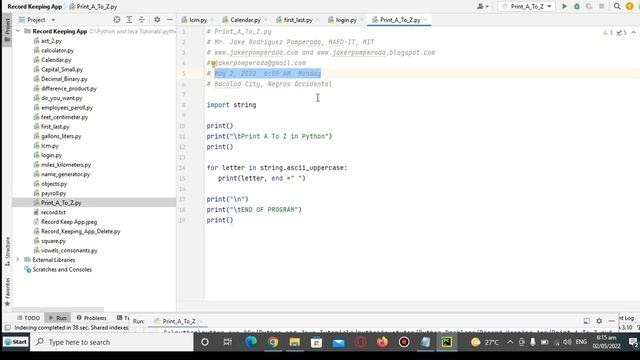Select Record_Keeping_App_Delete.py file
The image size is (640, 360).
tap(80, 231)
